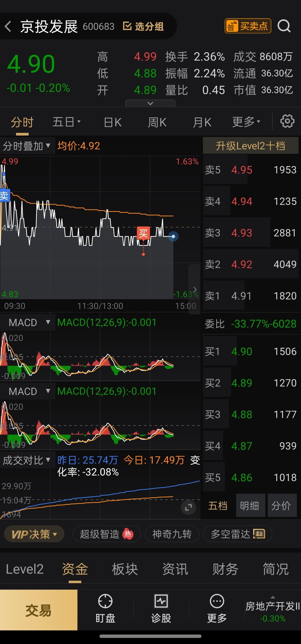The height and width of the screenshot is (644, 301).
Task: Open the 简况 overview tab
Action: pos(276,569)
